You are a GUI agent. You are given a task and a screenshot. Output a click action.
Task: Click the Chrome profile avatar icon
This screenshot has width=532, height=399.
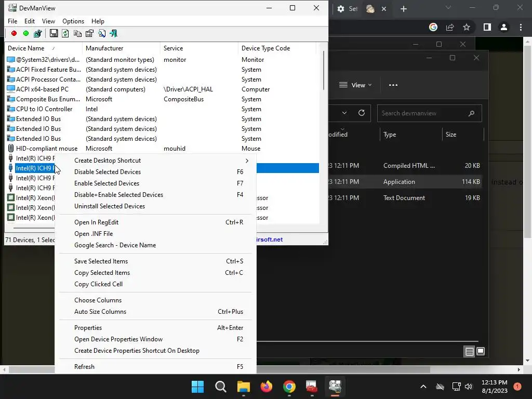pyautogui.click(x=504, y=27)
